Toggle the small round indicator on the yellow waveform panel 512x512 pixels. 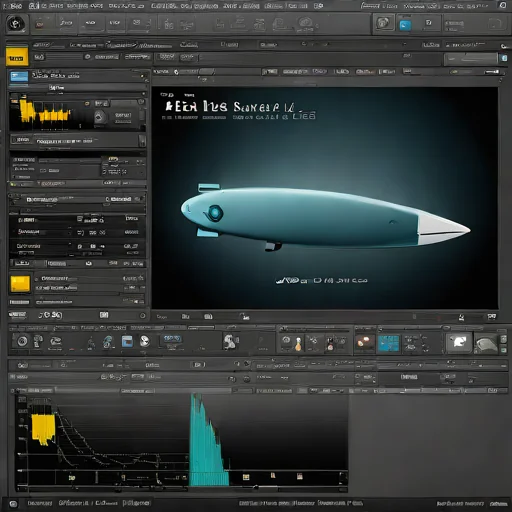(141, 101)
